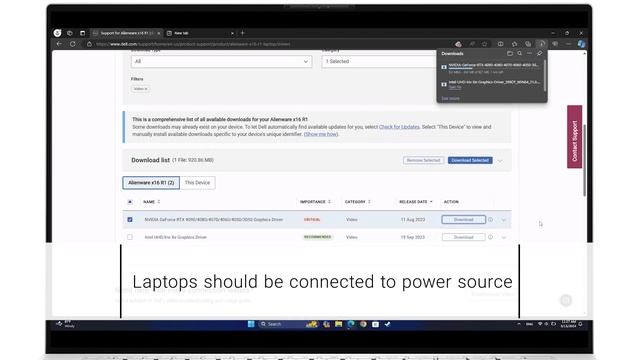Switch to This Device tab
This screenshot has height=360, width=640.
tap(197, 182)
